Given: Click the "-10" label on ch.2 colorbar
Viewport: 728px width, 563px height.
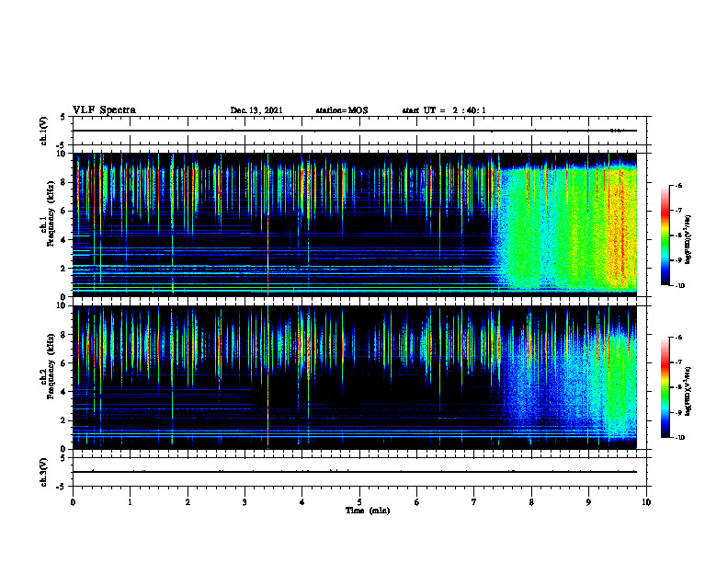Looking at the screenshot, I should [x=679, y=437].
